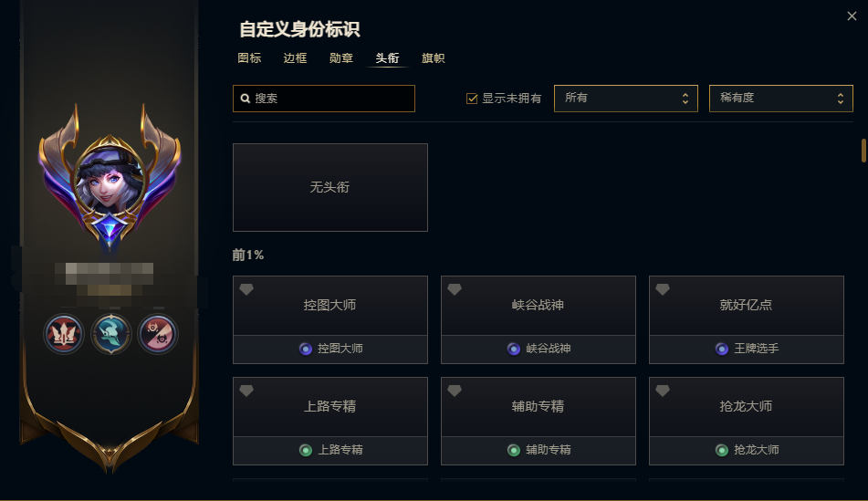Select the 无头衔 option
Screen dimensions: 868x501
click(x=329, y=187)
